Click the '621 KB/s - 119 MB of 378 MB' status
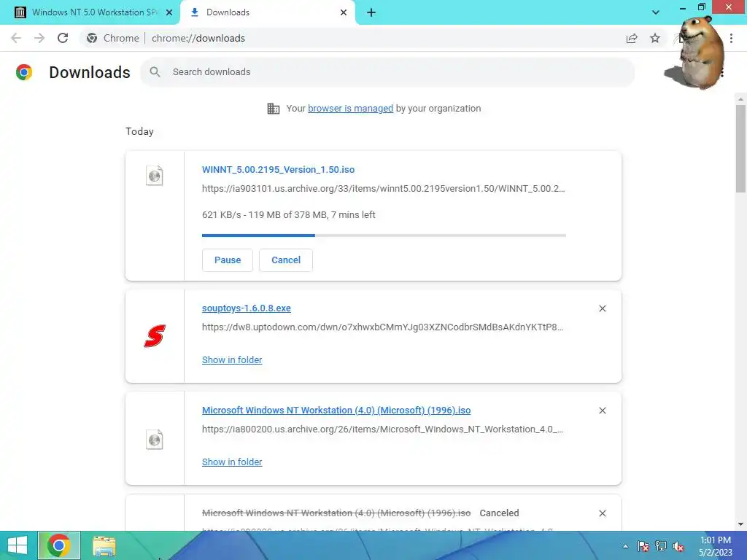 [x=289, y=215]
